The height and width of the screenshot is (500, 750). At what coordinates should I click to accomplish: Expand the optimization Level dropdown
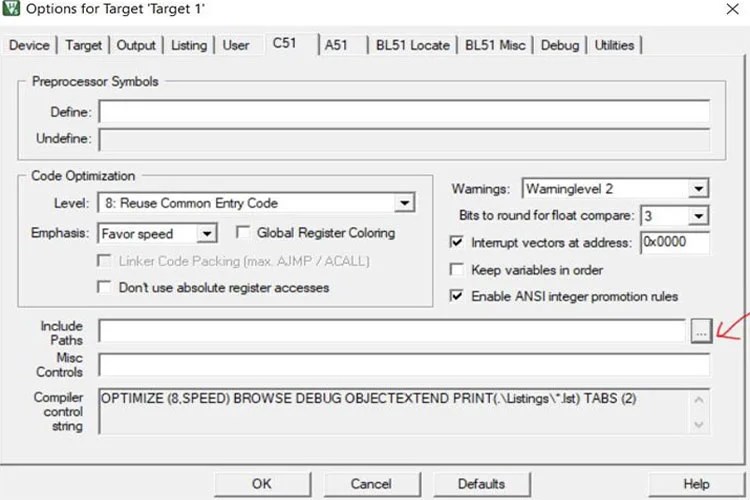(405, 203)
